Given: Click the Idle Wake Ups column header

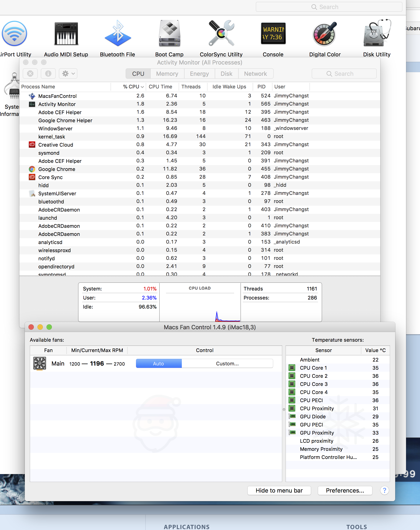Looking at the screenshot, I should point(230,87).
